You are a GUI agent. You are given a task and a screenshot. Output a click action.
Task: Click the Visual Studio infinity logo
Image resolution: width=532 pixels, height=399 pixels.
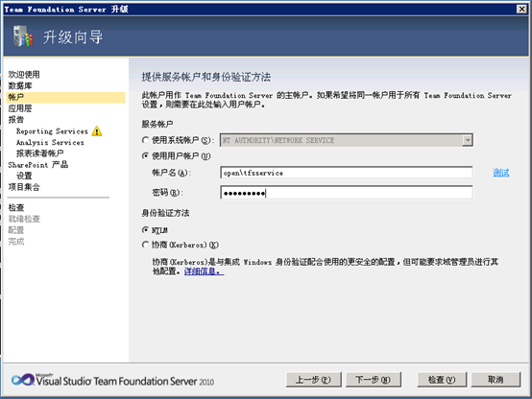tap(22, 380)
